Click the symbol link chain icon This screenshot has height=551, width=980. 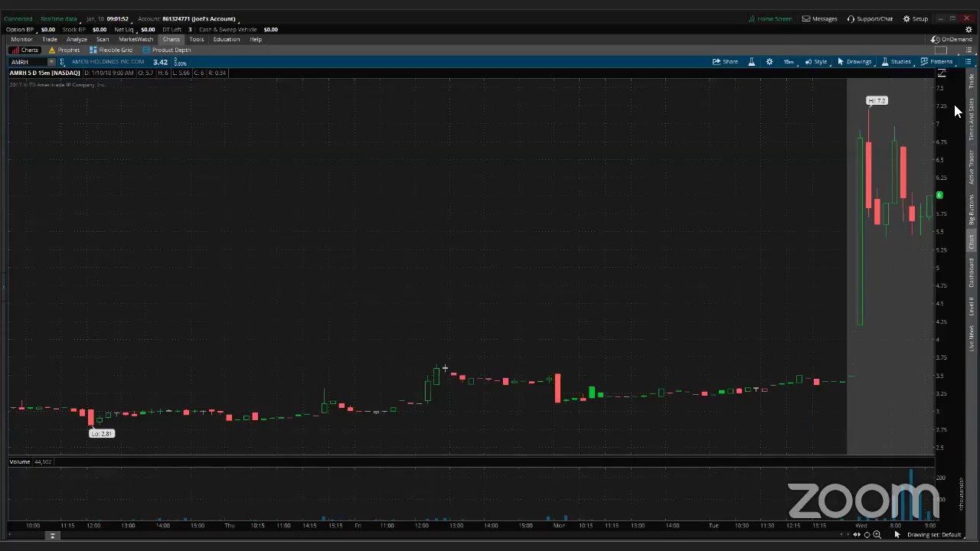click(x=62, y=62)
